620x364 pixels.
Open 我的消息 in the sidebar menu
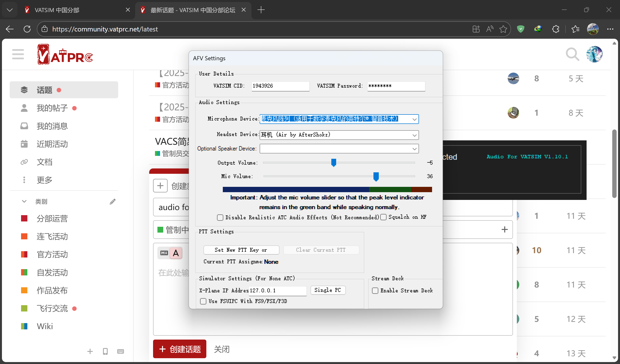52,126
